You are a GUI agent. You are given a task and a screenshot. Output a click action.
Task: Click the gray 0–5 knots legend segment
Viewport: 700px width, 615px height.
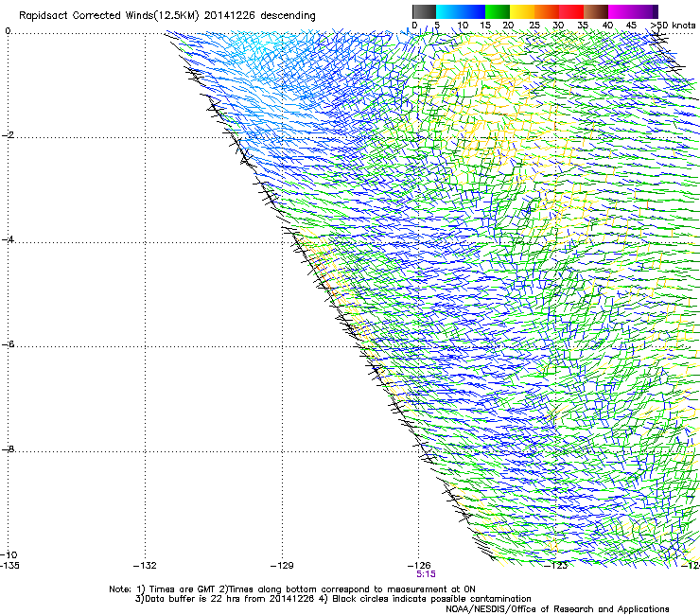(424, 11)
